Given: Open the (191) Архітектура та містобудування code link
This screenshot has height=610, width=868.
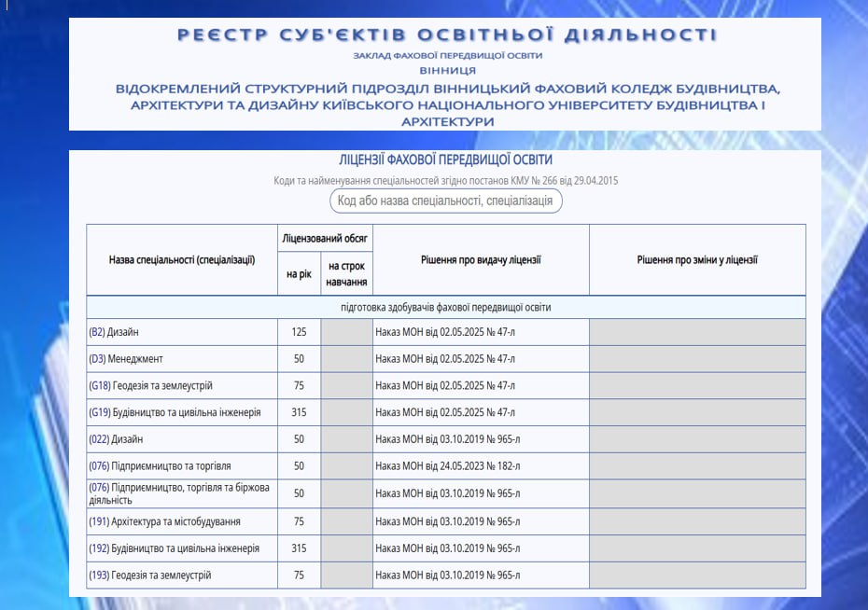Looking at the screenshot, I should click(99, 521).
